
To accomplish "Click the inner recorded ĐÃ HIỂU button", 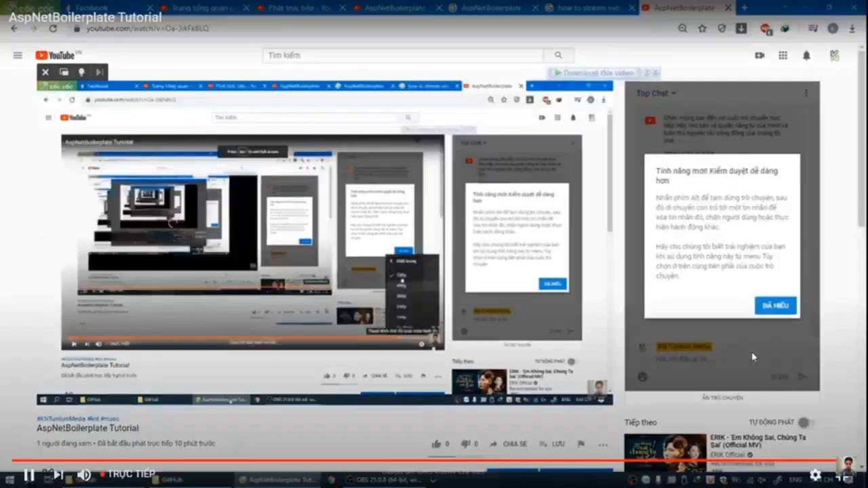I will coord(553,284).
